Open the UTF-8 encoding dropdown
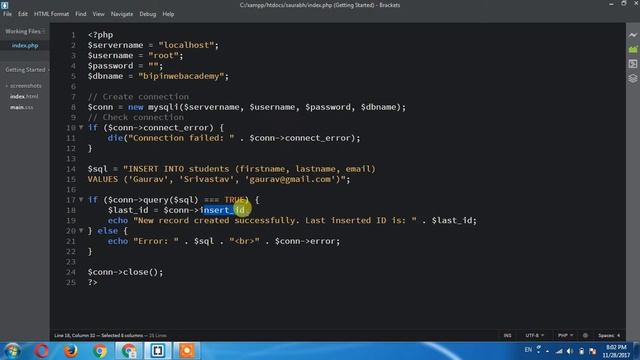This screenshot has width=640, height=360. tap(534, 336)
